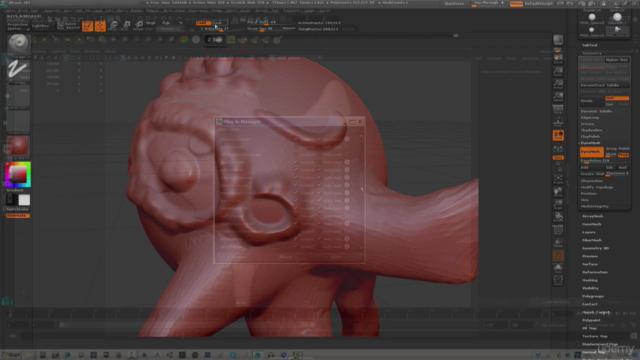Click the Quick Sketch button

[x=69, y=26]
